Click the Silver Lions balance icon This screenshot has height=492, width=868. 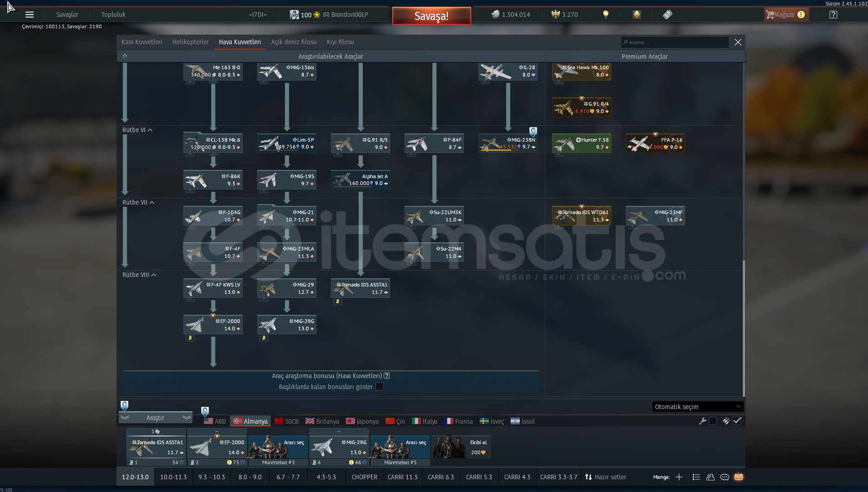(x=495, y=15)
